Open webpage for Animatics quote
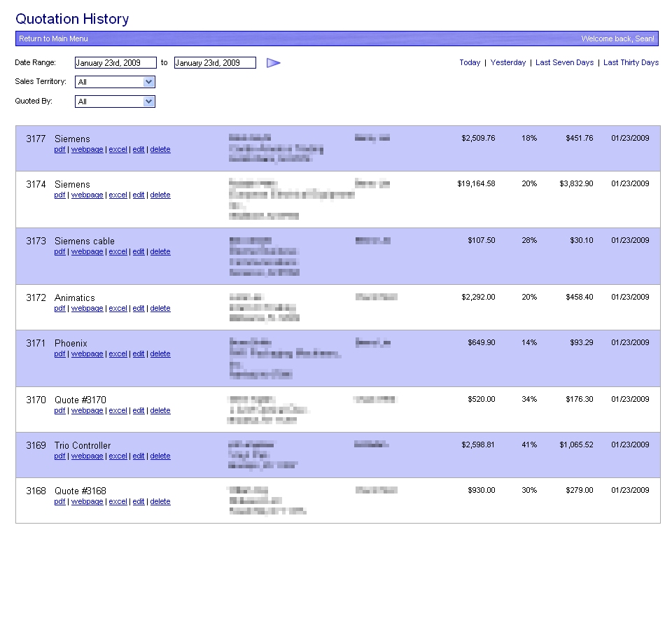 pyautogui.click(x=87, y=309)
